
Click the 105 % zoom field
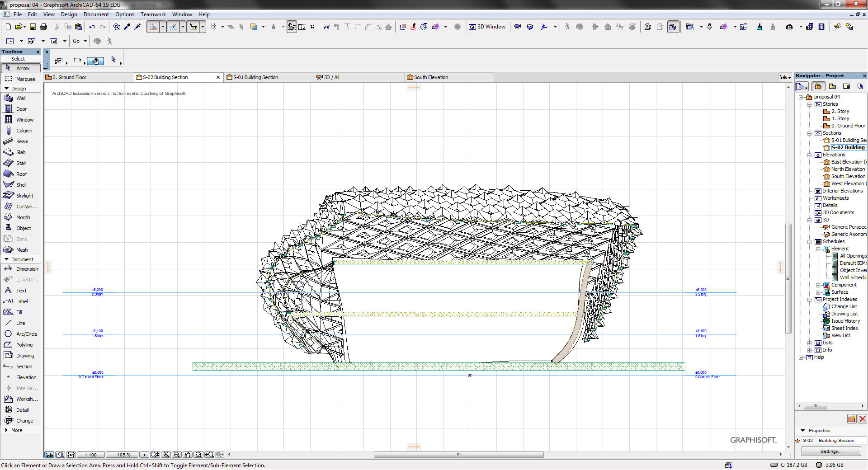tap(123, 455)
